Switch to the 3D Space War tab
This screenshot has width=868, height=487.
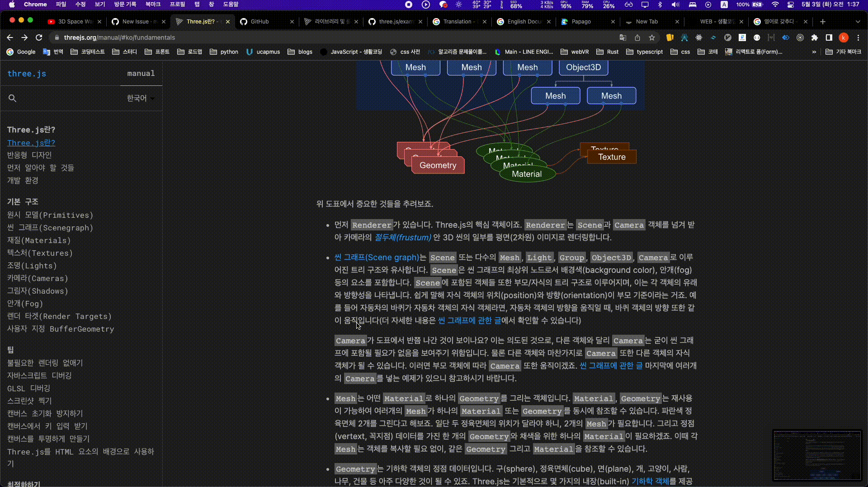(x=75, y=21)
